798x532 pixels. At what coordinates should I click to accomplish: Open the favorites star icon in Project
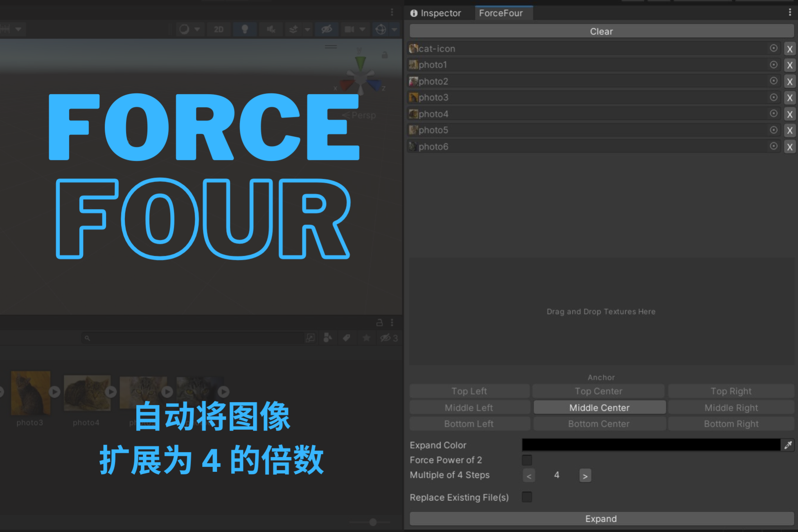366,338
